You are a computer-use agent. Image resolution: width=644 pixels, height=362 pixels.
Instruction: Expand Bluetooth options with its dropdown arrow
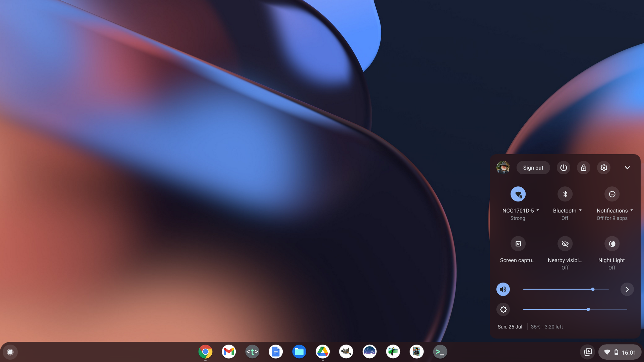point(581,210)
